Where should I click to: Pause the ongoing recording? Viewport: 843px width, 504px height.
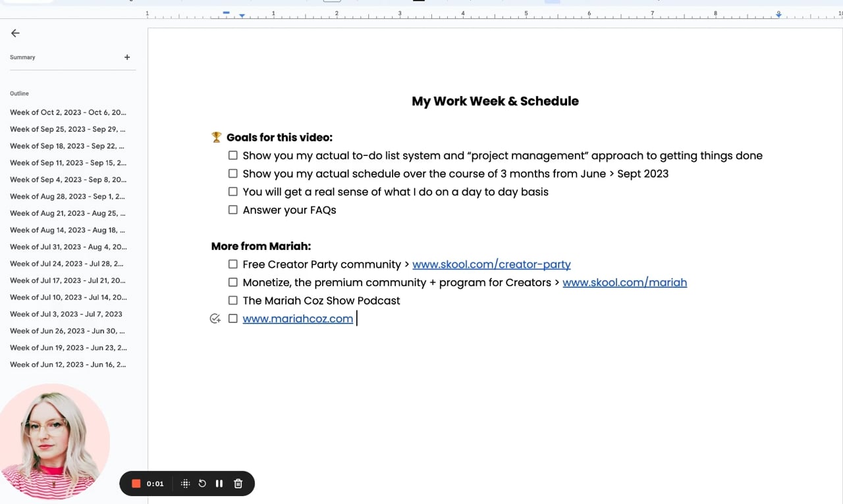[x=219, y=484]
